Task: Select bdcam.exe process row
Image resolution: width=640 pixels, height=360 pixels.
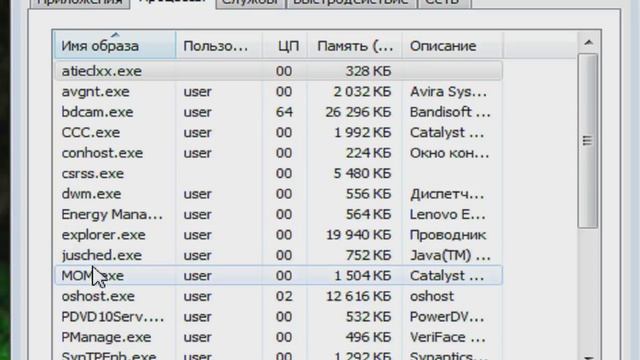Action: 278,112
